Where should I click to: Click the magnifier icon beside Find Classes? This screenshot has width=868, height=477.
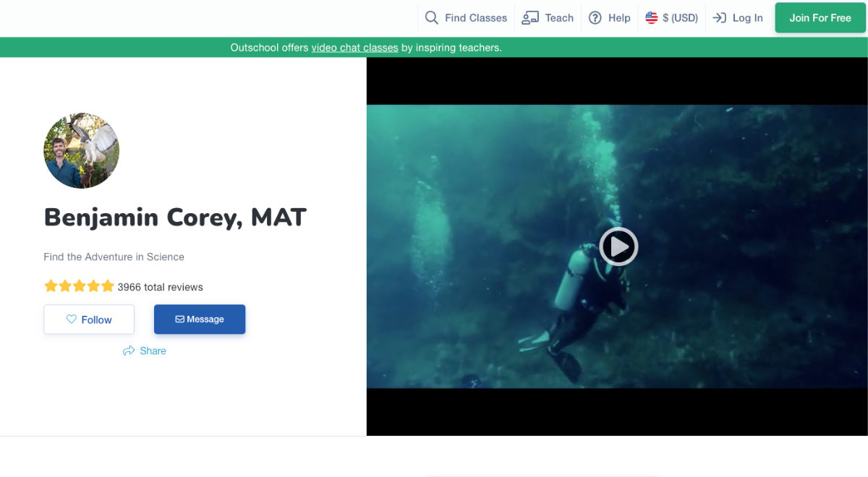point(432,18)
